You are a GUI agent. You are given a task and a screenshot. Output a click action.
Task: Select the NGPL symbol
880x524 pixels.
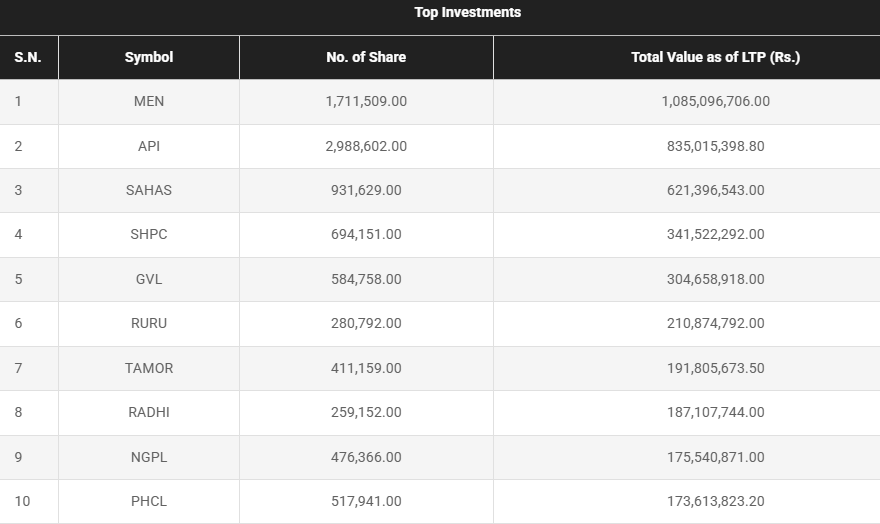(149, 457)
